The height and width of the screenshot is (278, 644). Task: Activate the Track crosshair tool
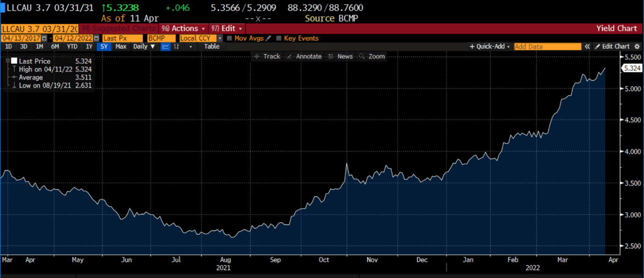tap(267, 57)
